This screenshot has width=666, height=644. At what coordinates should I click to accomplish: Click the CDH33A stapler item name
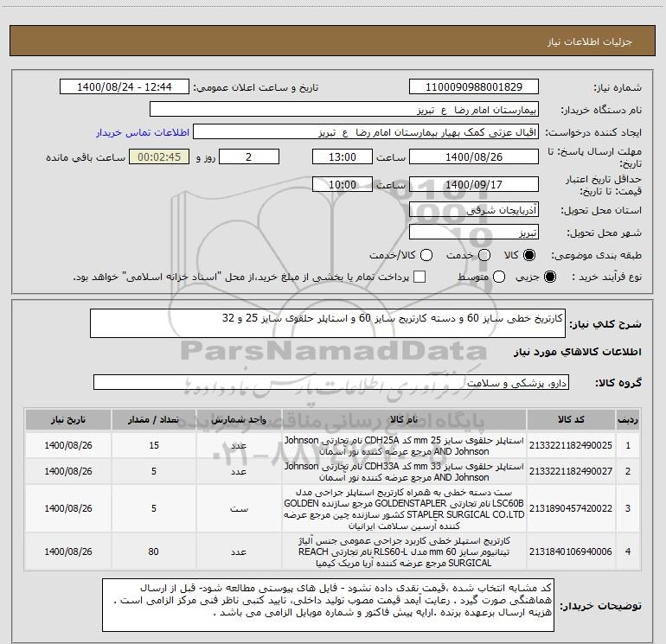pyautogui.click(x=405, y=472)
